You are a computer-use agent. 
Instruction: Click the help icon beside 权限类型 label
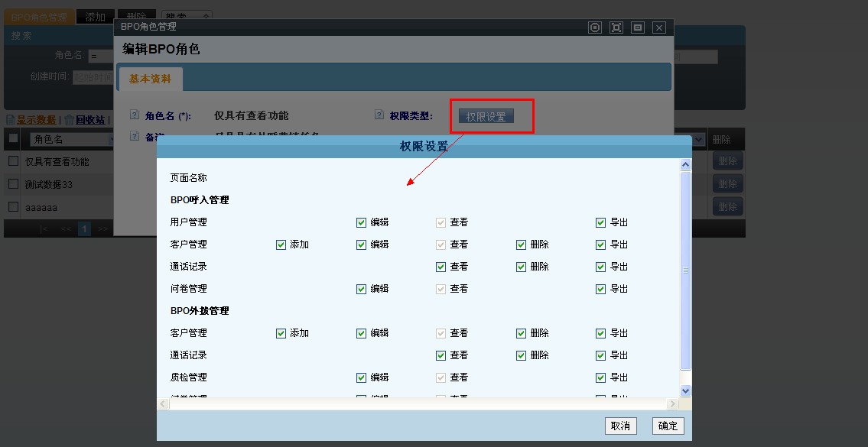point(379,115)
